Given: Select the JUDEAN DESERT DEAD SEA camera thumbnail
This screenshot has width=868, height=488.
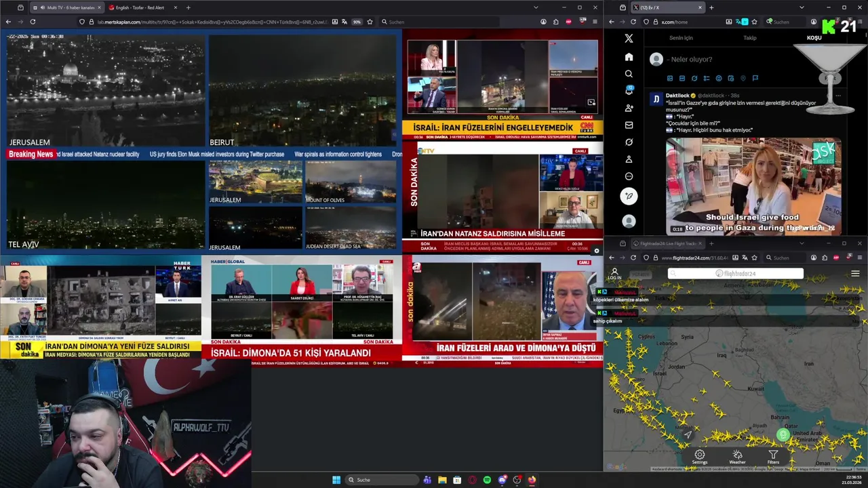Looking at the screenshot, I should coord(351,228).
